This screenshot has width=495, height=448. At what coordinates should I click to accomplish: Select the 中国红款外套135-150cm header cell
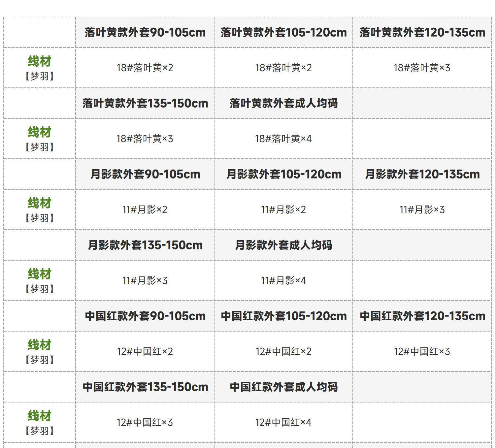tap(145, 387)
